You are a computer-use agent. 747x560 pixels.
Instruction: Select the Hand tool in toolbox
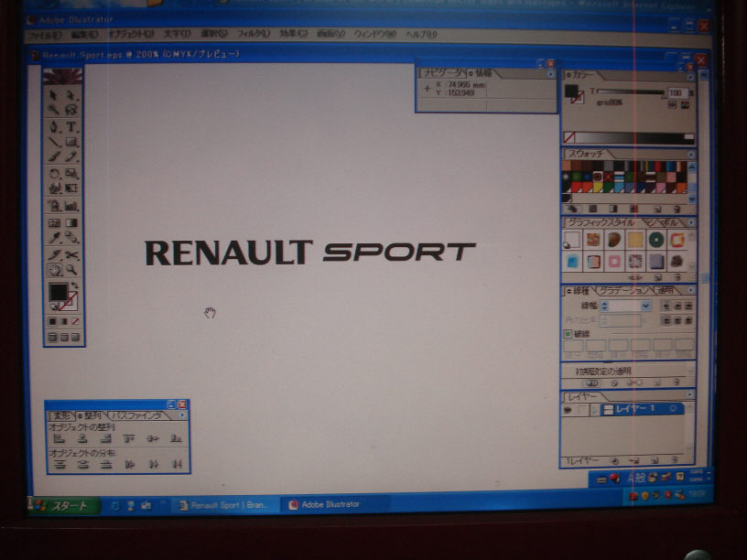pos(55,271)
